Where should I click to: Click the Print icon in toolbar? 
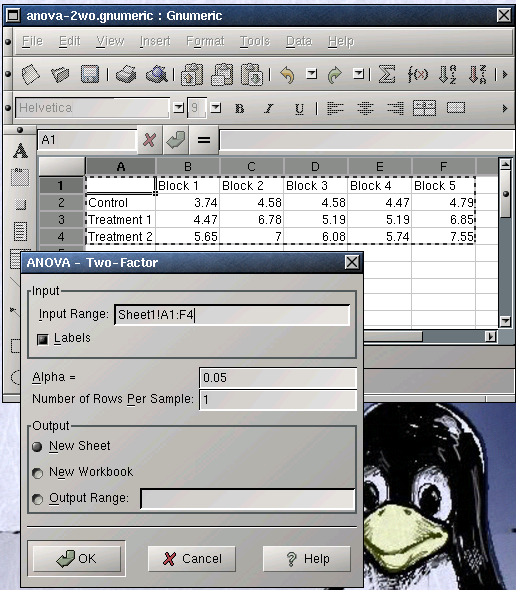click(x=126, y=74)
